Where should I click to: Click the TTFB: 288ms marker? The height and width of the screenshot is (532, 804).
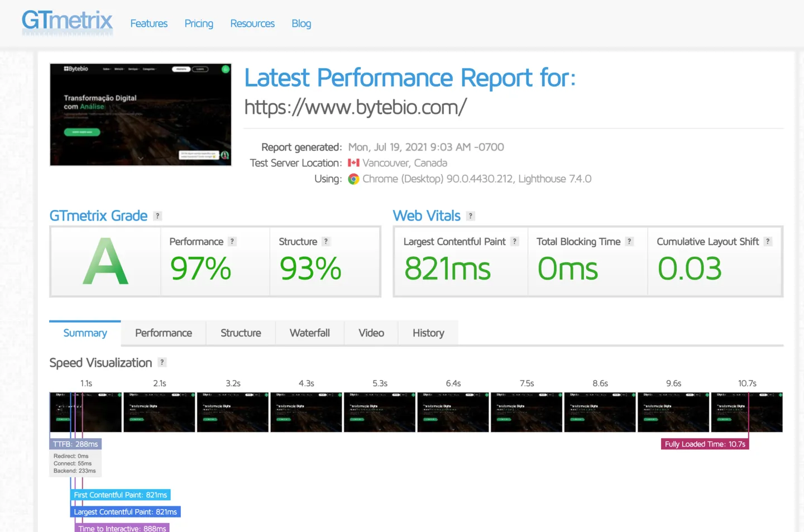pyautogui.click(x=75, y=444)
